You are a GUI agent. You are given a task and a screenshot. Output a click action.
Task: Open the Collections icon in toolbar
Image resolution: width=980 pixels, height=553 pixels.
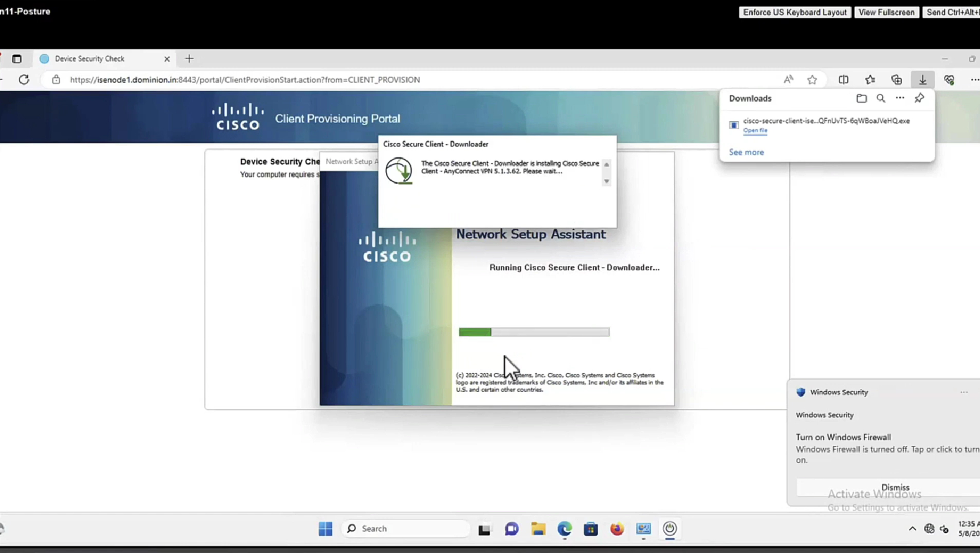coord(896,80)
